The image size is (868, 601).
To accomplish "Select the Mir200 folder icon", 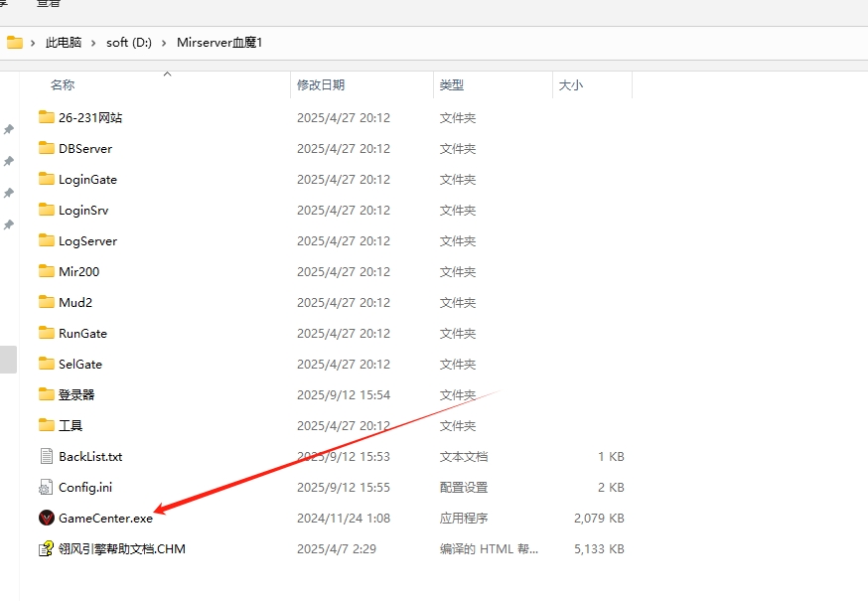I will point(46,271).
